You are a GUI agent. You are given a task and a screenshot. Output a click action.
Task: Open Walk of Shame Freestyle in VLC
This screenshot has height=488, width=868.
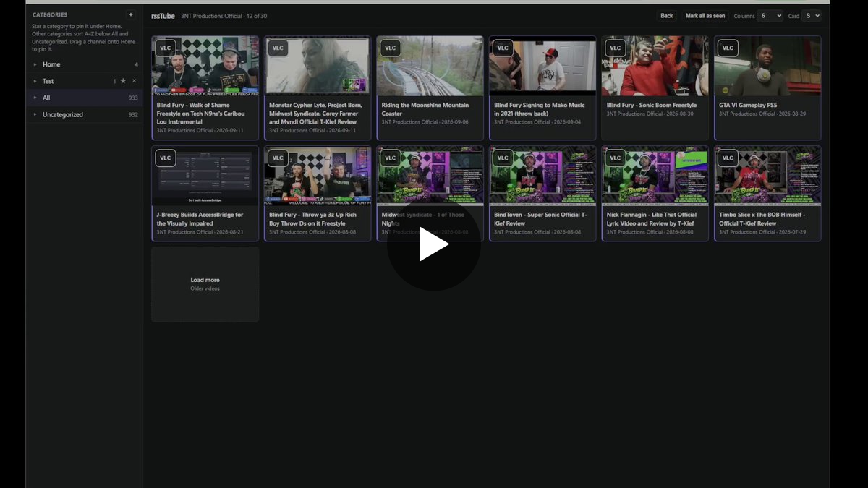(x=166, y=48)
